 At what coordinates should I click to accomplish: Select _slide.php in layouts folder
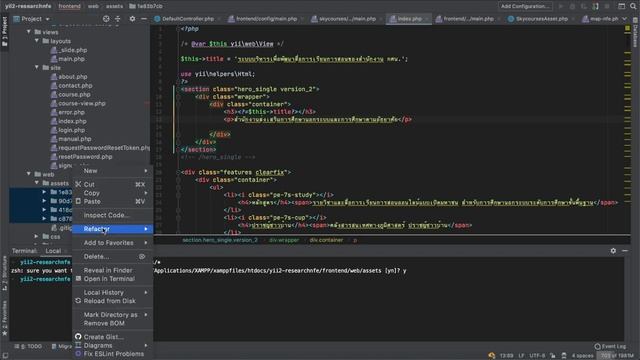tap(73, 50)
